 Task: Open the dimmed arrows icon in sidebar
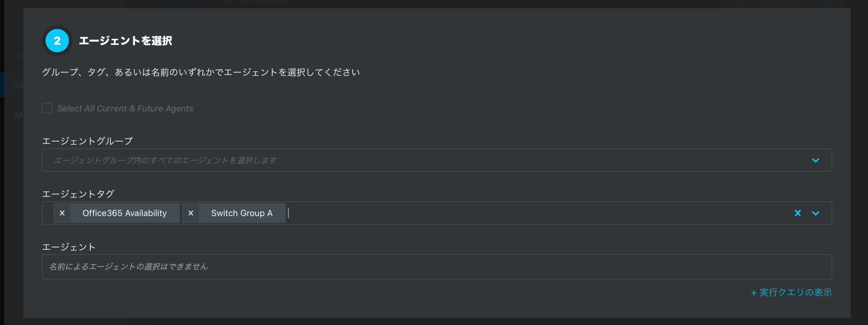[x=19, y=85]
